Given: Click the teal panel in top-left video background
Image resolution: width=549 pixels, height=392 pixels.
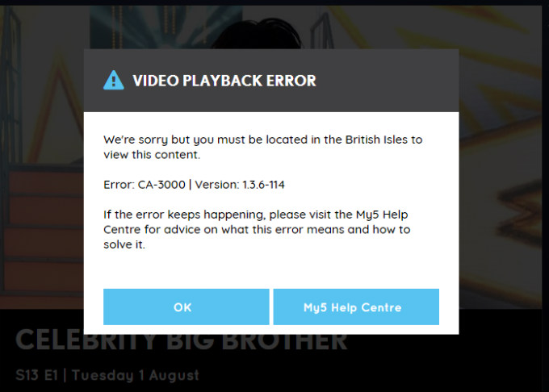Looking at the screenshot, I should tap(165, 27).
